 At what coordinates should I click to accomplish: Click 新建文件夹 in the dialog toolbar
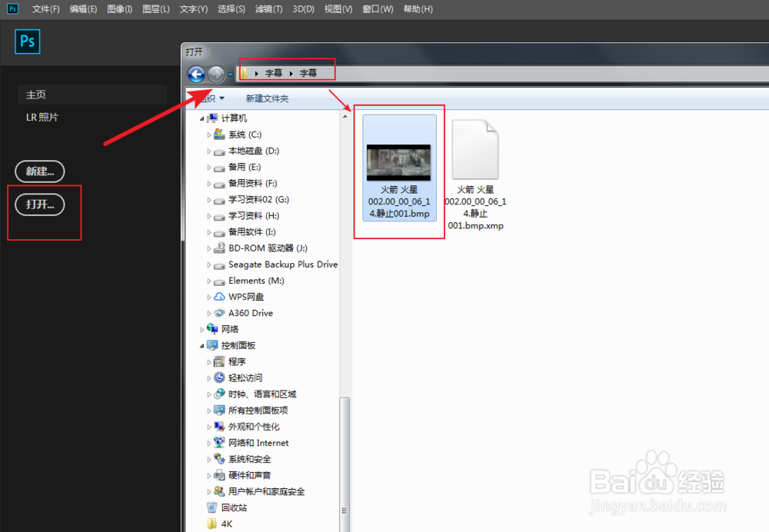pyautogui.click(x=268, y=98)
